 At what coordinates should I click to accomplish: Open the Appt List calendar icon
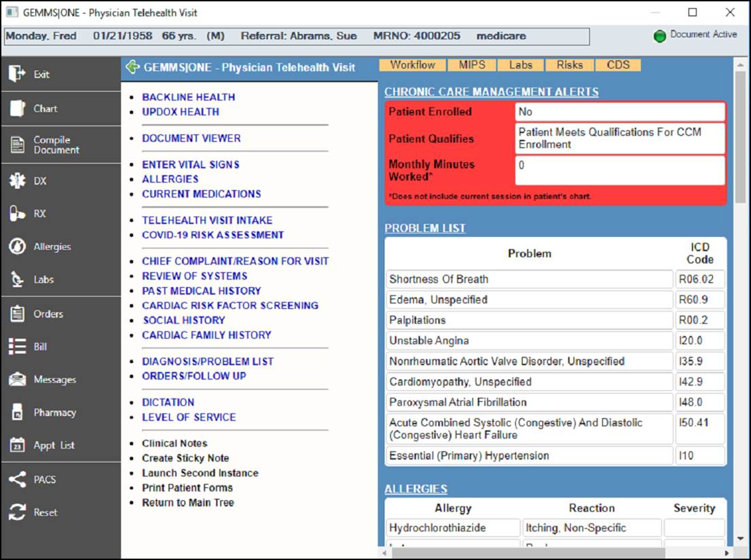point(18,446)
